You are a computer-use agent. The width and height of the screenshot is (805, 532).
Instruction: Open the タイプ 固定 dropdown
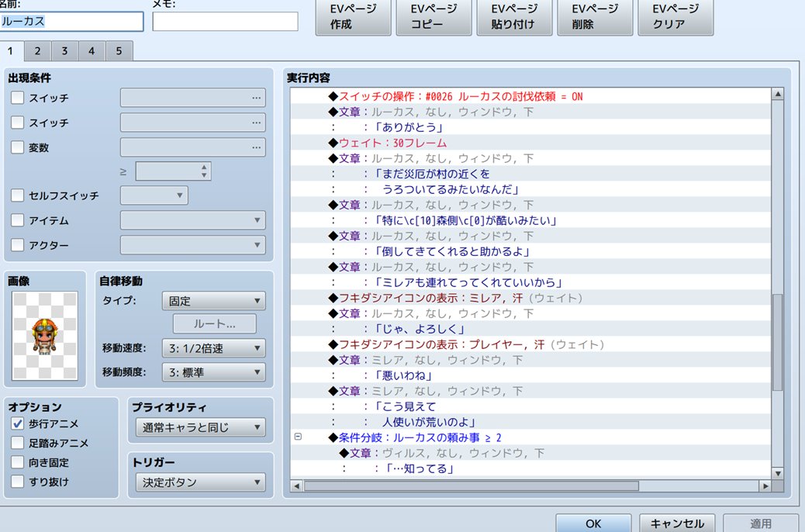point(213,301)
